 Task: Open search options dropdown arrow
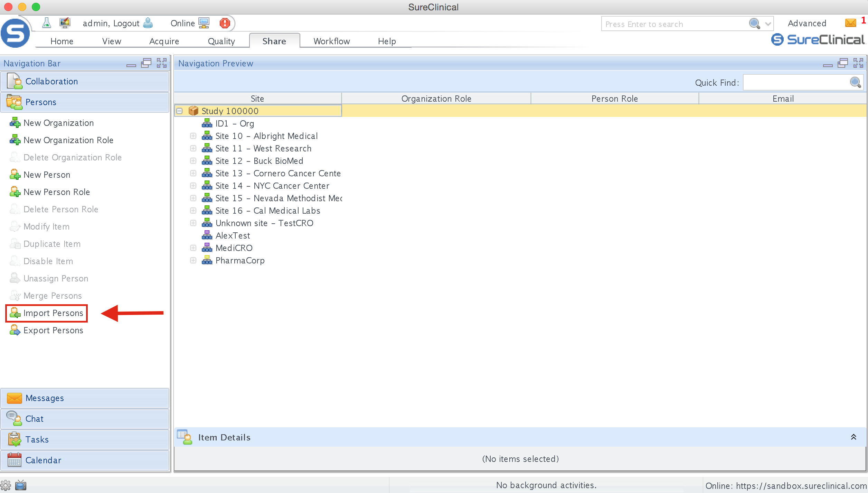tap(768, 24)
